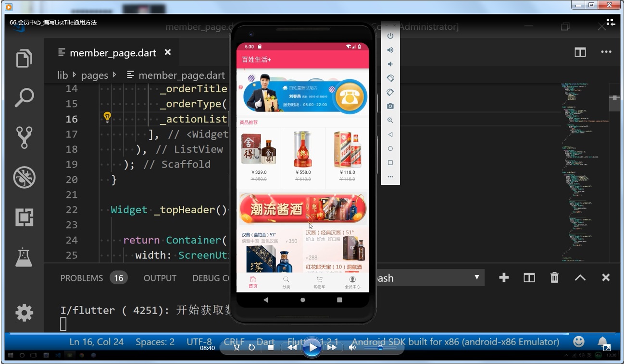The width and height of the screenshot is (625, 364).
Task: Click the notifications bell in status bar
Action: click(602, 341)
